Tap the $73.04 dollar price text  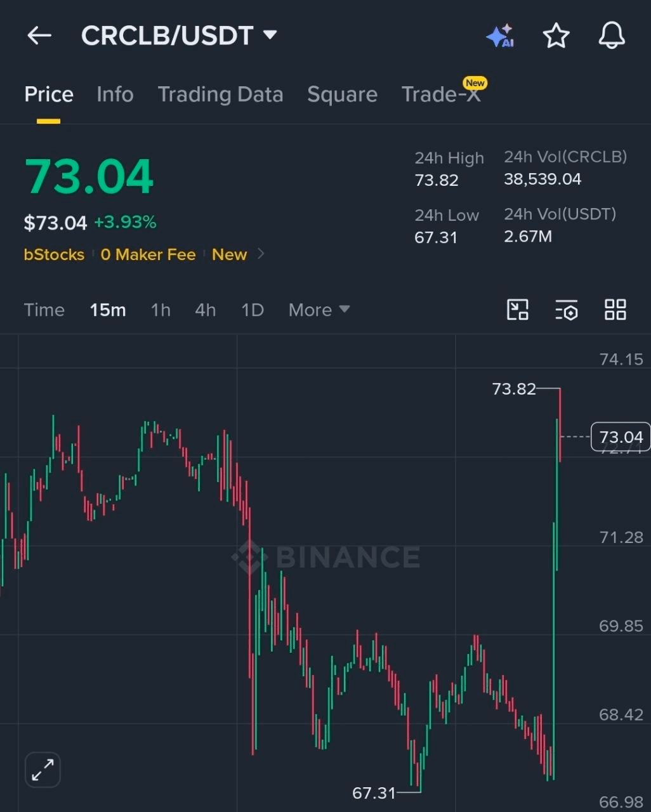tap(55, 223)
